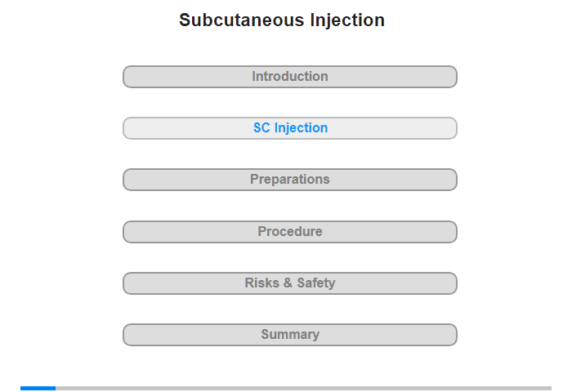Viewport: 572px width, 392px height.
Task: Click the "Summary" label text
Action: point(290,335)
